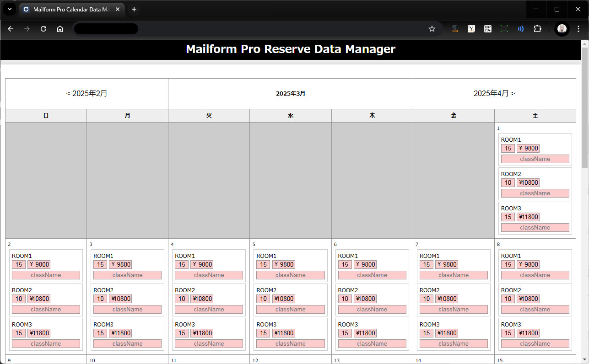Go to next month 2025年4月

[494, 93]
